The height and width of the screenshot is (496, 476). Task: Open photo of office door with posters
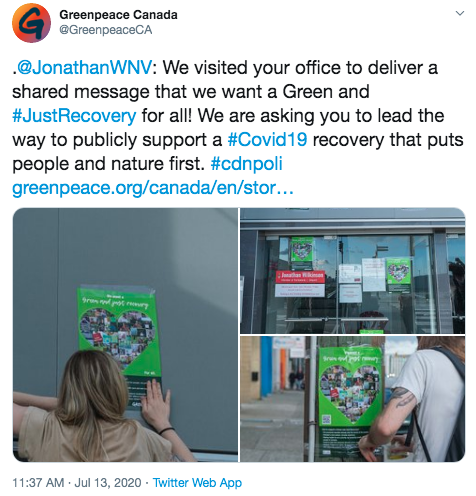click(x=353, y=270)
